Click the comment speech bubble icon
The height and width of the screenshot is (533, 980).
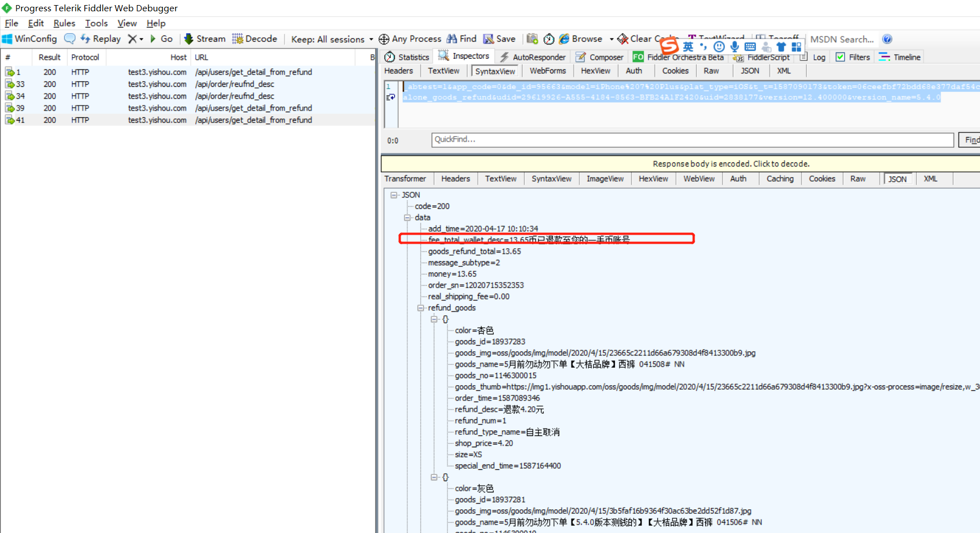[69, 39]
